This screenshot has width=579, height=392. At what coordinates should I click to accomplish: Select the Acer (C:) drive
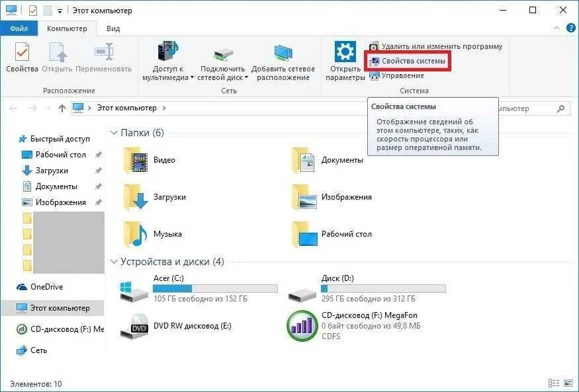click(199, 288)
